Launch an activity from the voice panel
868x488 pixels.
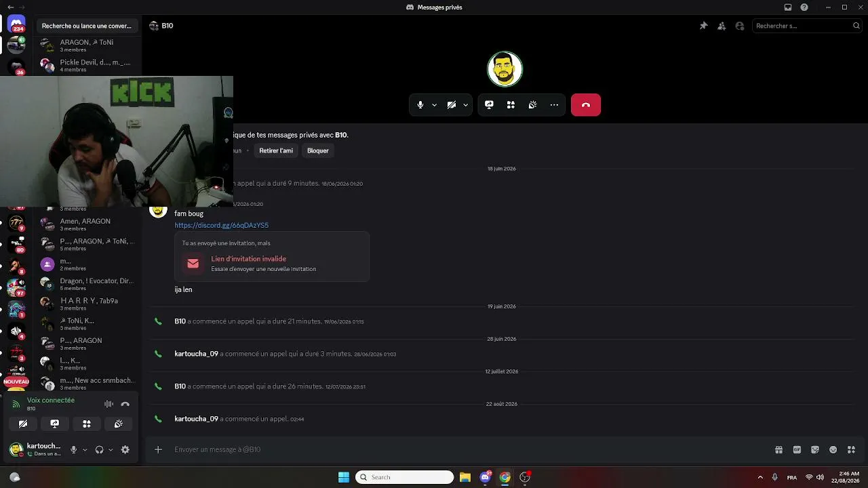pos(87,424)
